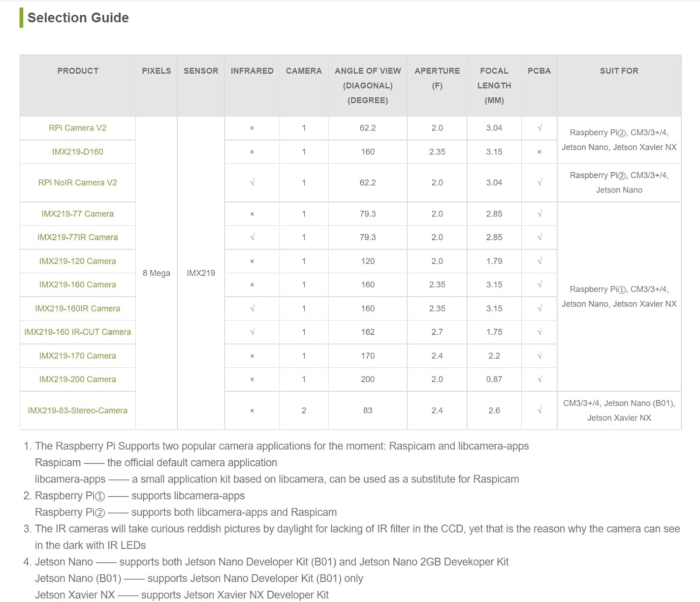Screen dimensions: 700x602
Task: Click the INFRARED column header
Action: tap(252, 71)
